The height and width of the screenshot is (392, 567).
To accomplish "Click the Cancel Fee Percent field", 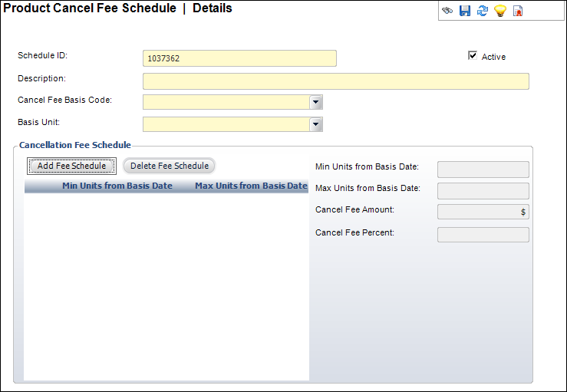I will pyautogui.click(x=483, y=234).
